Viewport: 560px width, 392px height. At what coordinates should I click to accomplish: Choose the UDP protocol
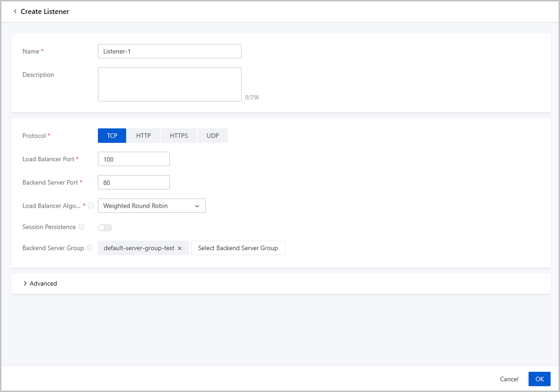[x=212, y=136]
